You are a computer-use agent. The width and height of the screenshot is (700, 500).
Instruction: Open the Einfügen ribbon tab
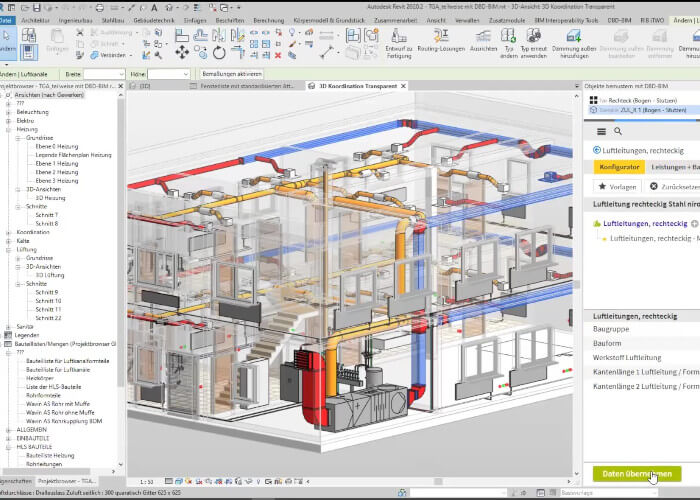tap(195, 21)
